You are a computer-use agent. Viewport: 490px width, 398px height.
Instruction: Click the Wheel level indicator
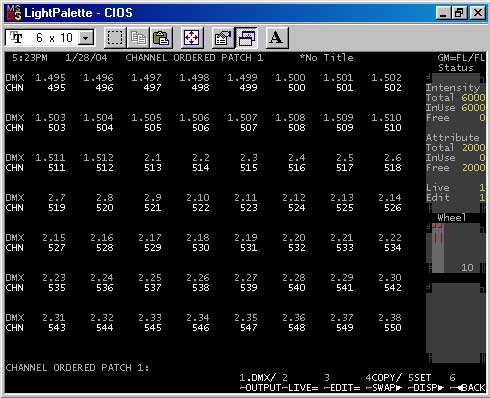coord(455,248)
